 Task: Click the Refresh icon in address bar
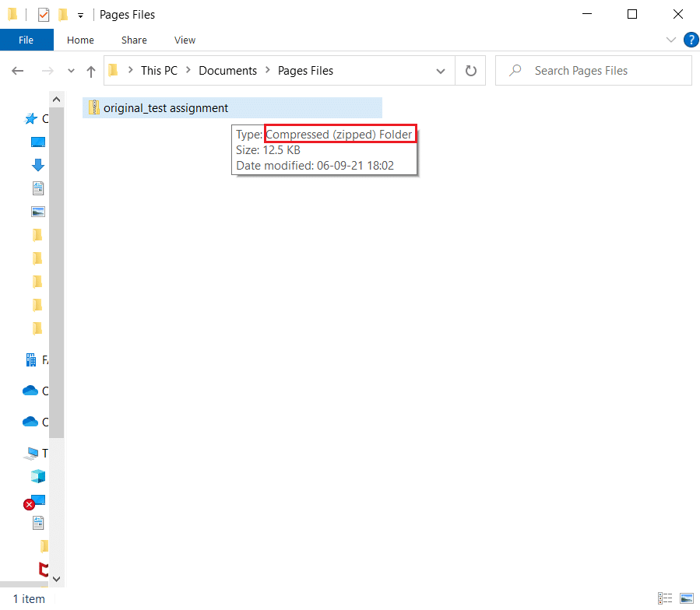pyautogui.click(x=470, y=70)
